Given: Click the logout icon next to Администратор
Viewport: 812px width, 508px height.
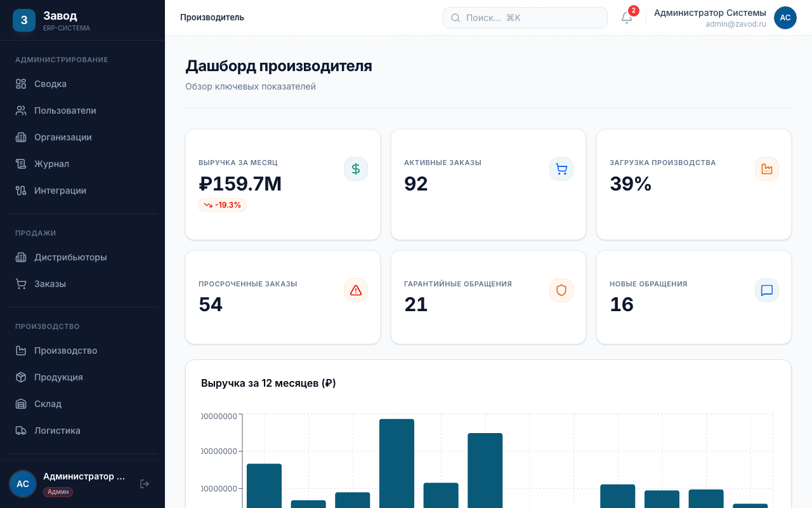Looking at the screenshot, I should coord(145,483).
